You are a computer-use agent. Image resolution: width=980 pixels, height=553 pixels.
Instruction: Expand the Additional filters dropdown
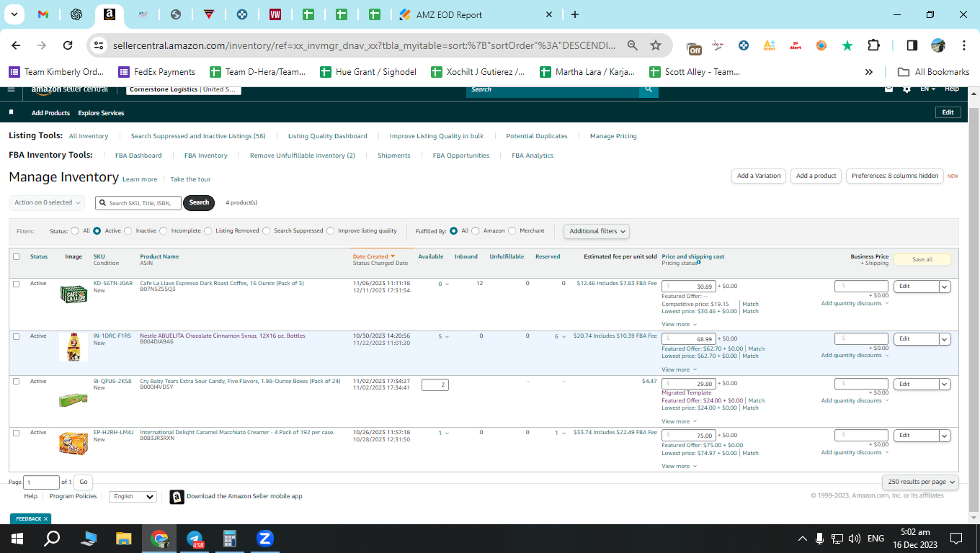(x=597, y=231)
